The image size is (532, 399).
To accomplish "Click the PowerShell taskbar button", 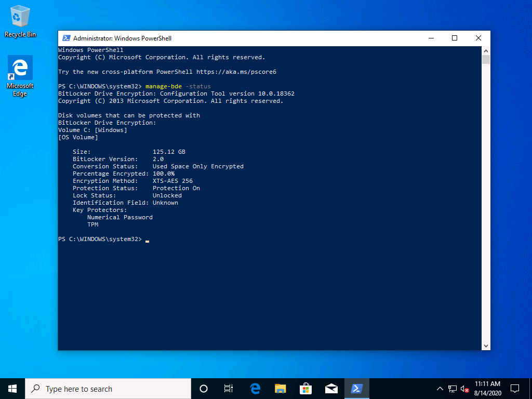I will (356, 389).
